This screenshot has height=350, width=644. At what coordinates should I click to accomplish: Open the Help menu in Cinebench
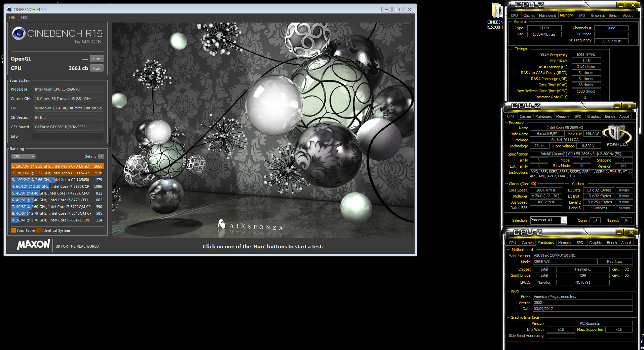24,17
